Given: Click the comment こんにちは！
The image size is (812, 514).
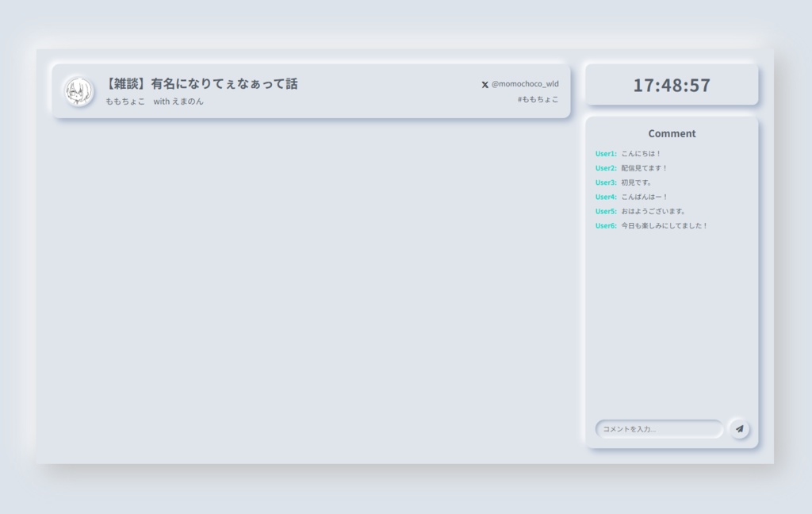Looking at the screenshot, I should pyautogui.click(x=641, y=154).
